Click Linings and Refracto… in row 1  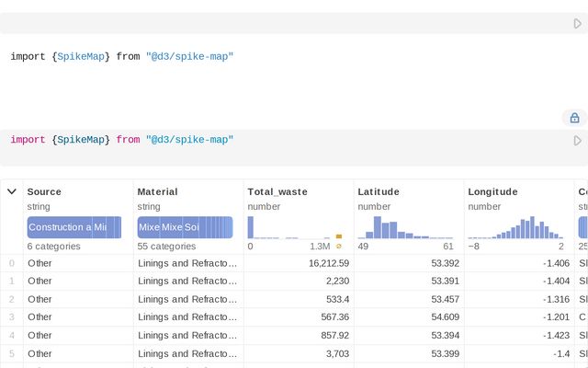point(187,281)
